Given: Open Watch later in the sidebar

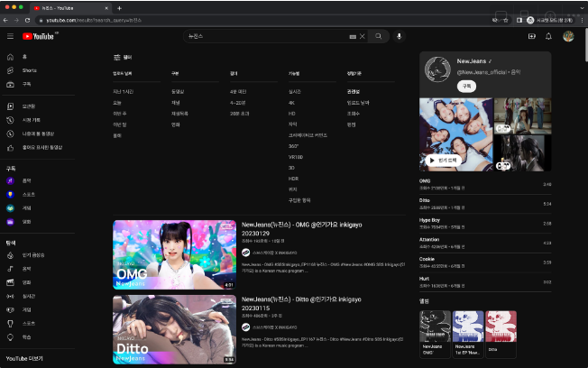Looking at the screenshot, I should (x=38, y=133).
